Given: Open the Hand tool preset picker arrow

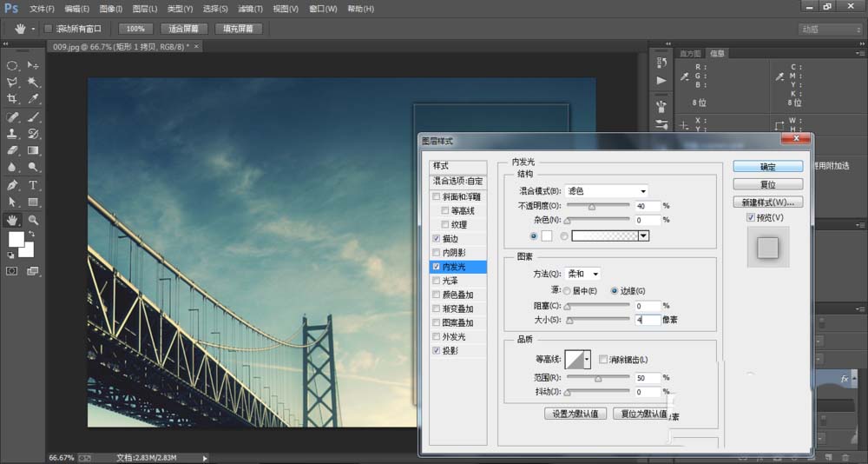Looking at the screenshot, I should tap(33, 29).
